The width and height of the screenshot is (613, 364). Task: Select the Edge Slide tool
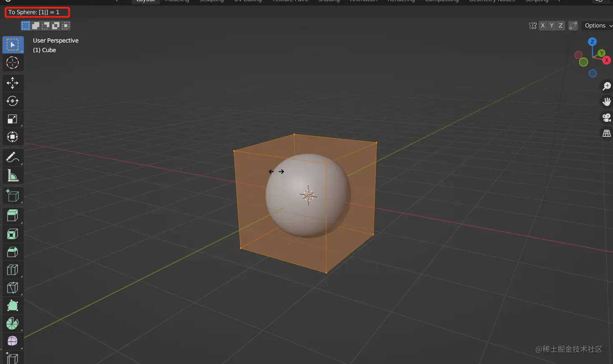[13, 358]
